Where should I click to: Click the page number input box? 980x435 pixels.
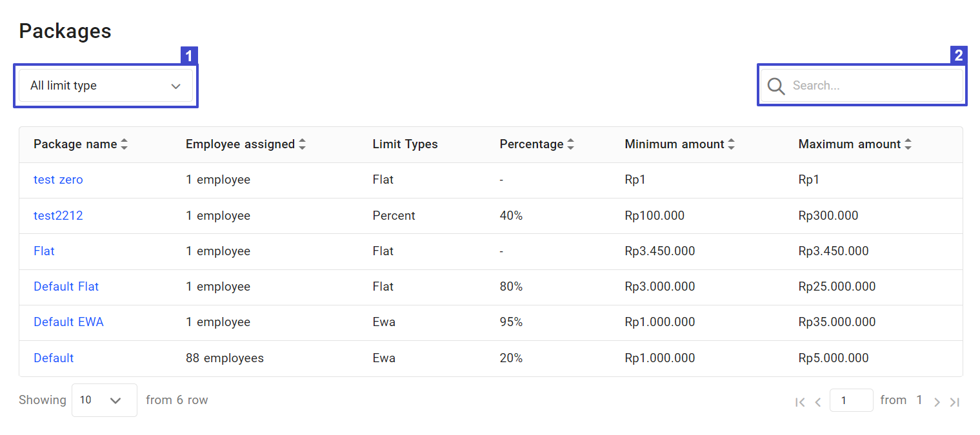[x=851, y=400]
